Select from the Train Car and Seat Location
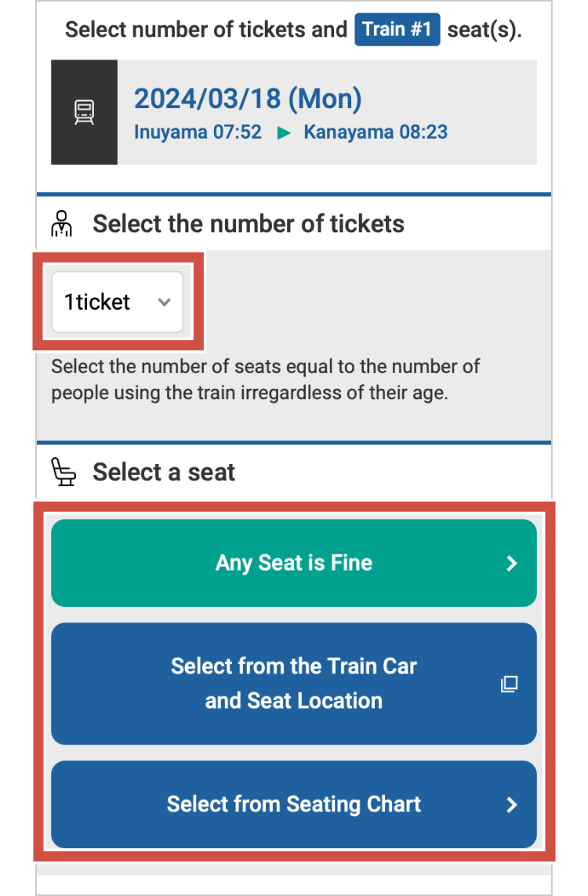This screenshot has width=588, height=896. [293, 684]
